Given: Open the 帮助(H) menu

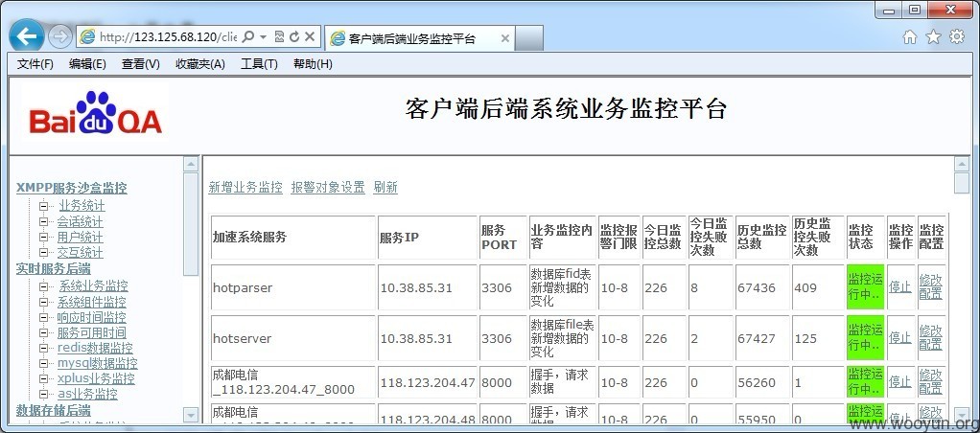Looking at the screenshot, I should coord(313,64).
